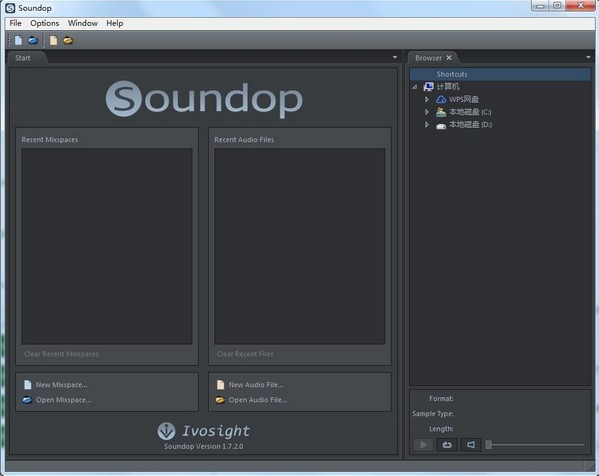Toggle auto-play speaker button

(471, 445)
